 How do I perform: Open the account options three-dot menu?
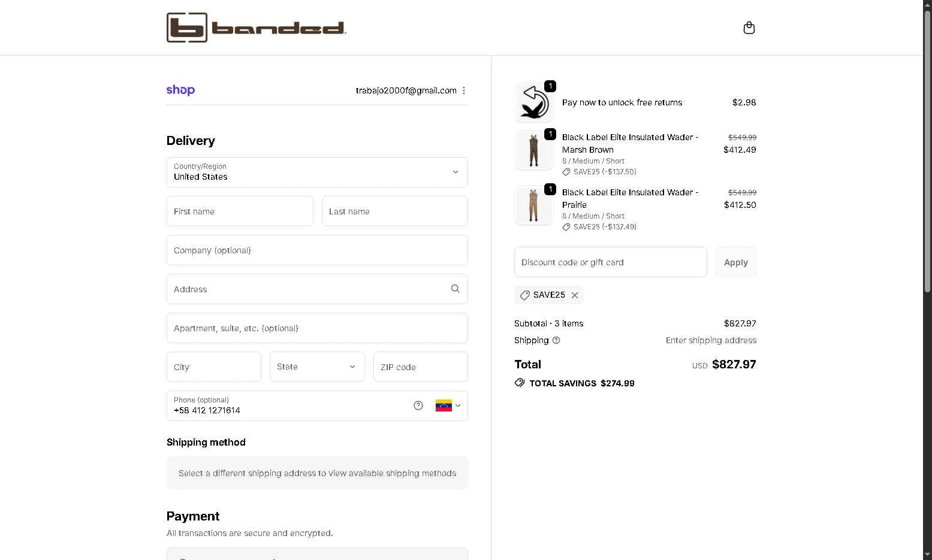pyautogui.click(x=464, y=90)
